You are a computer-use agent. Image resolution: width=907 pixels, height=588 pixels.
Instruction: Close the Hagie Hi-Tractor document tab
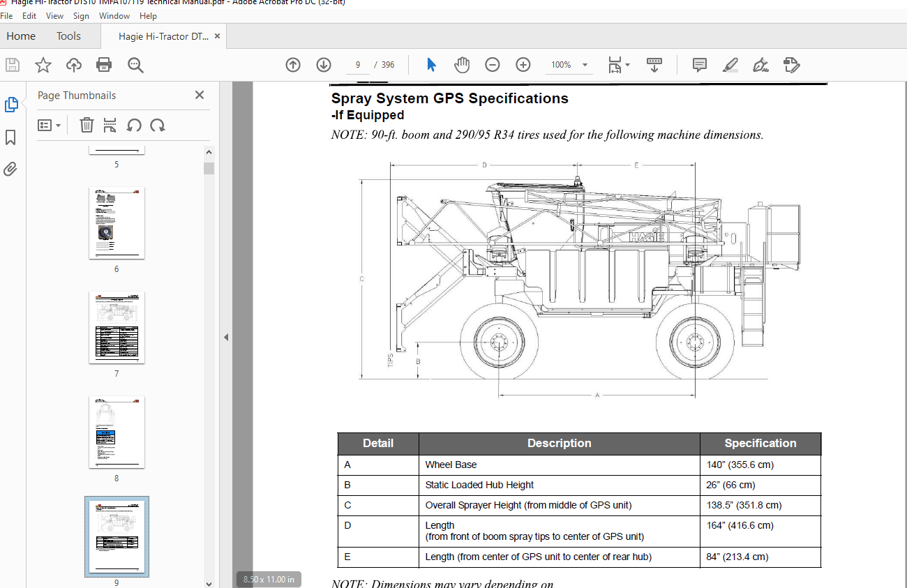(x=218, y=36)
